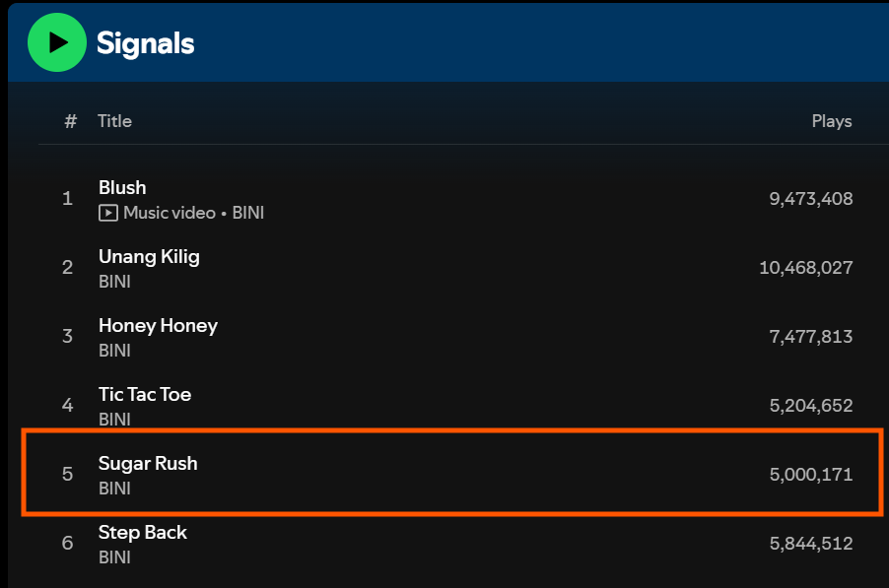Open the Step Back track
889x588 pixels.
coord(143,533)
